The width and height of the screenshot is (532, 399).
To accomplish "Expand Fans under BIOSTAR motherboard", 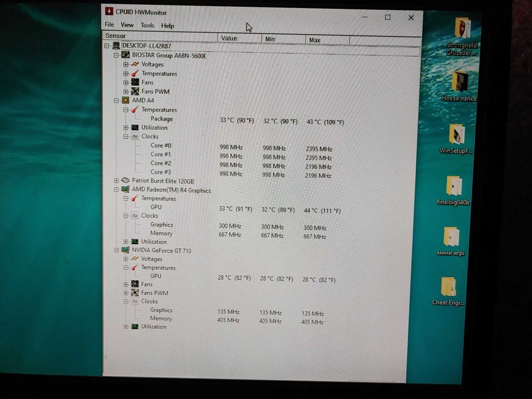I will click(x=126, y=82).
